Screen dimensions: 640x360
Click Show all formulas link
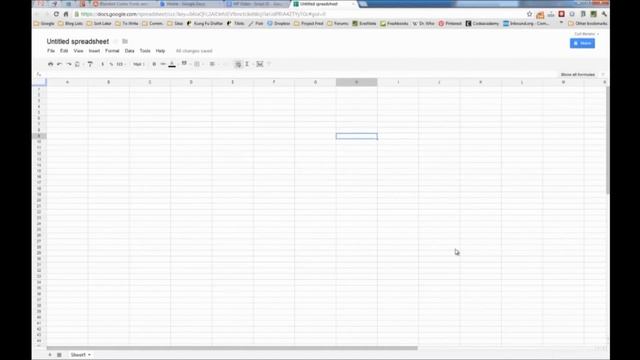tap(578, 75)
